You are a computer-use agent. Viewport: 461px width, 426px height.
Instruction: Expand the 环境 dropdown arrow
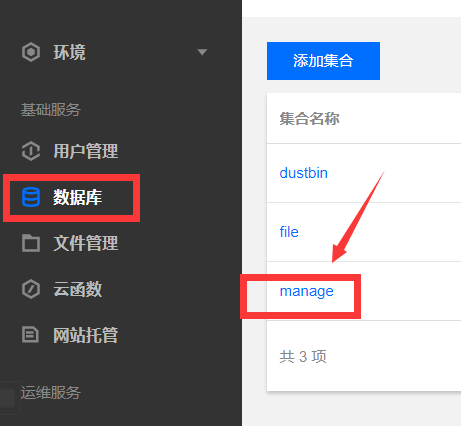click(x=202, y=52)
